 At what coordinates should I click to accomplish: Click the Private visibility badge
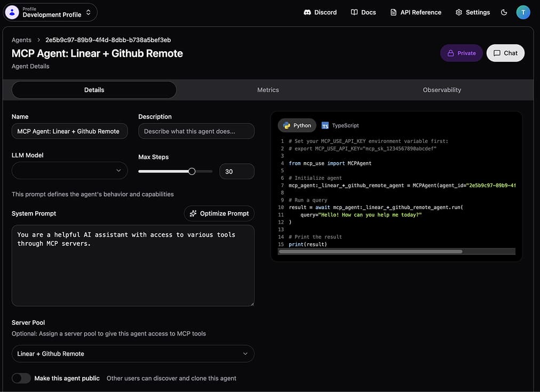[x=461, y=53]
